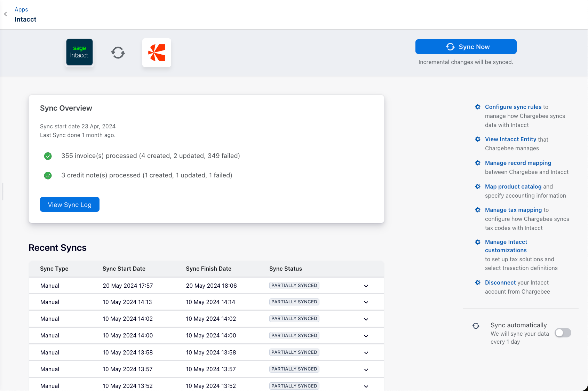The width and height of the screenshot is (588, 391).
Task: Go to the Apps breadcrumb
Action: (x=21, y=9)
